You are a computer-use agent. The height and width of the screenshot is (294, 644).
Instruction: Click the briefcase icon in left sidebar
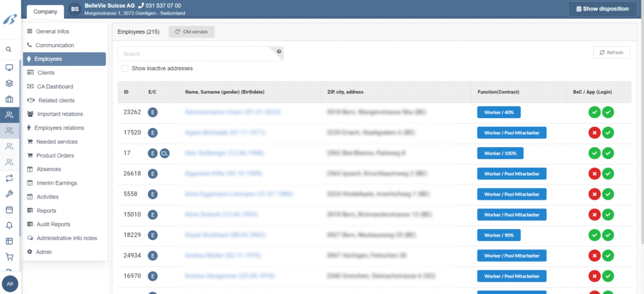(9, 99)
